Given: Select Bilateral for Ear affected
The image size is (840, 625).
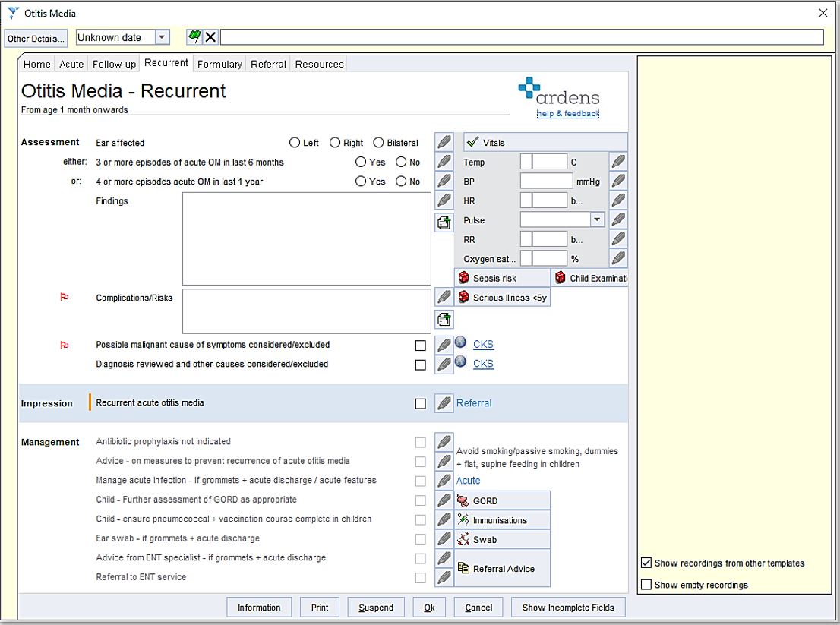Looking at the screenshot, I should pyautogui.click(x=378, y=143).
